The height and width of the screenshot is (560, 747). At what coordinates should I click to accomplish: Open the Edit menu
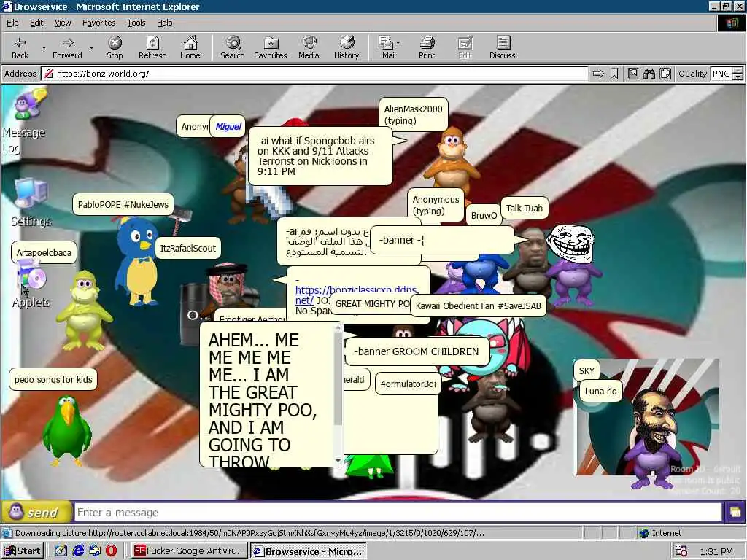point(36,23)
